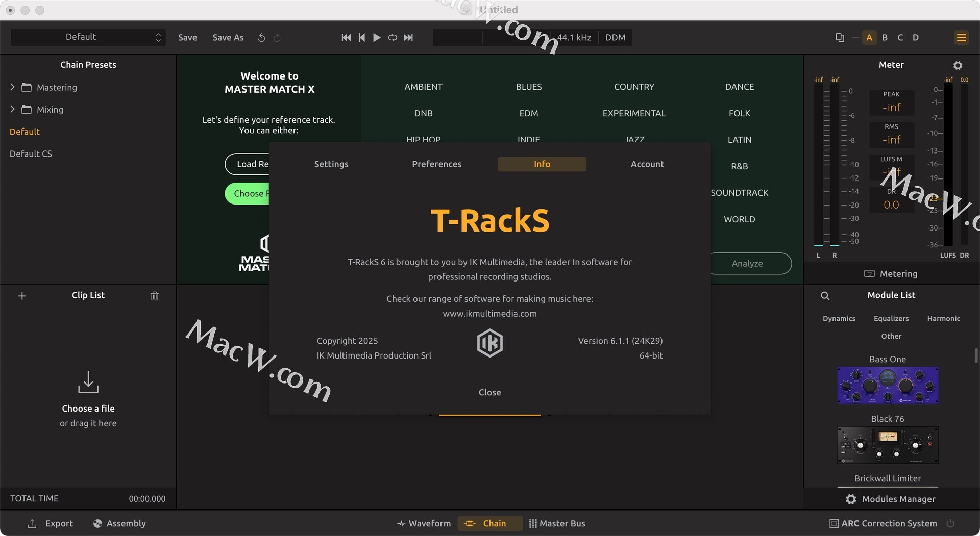Start playback with the play button

(377, 37)
